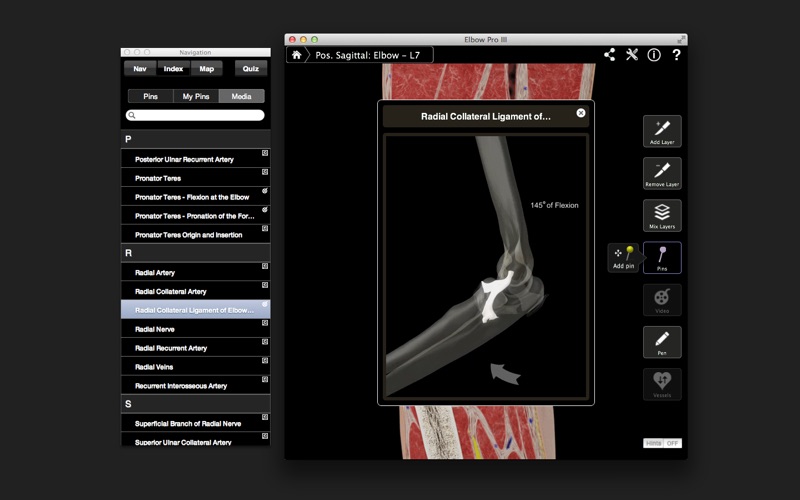Switch to the Index tab

coord(173,68)
